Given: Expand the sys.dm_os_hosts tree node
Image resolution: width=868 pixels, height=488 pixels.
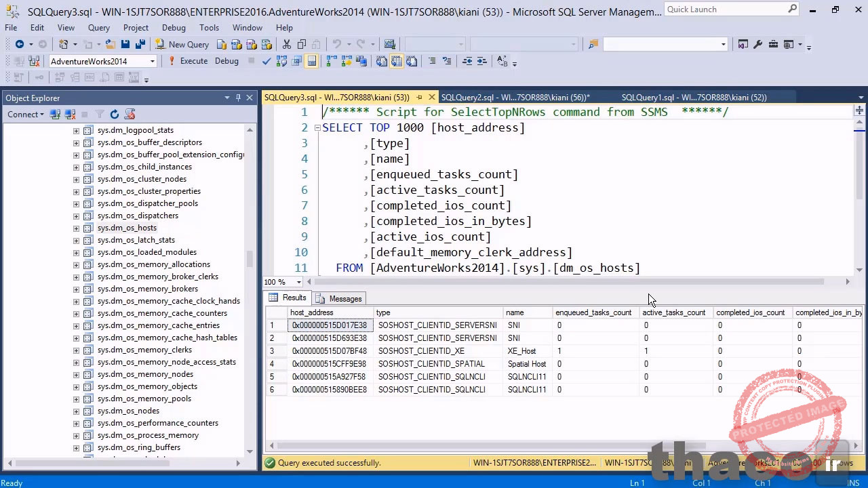Looking at the screenshot, I should tap(76, 228).
